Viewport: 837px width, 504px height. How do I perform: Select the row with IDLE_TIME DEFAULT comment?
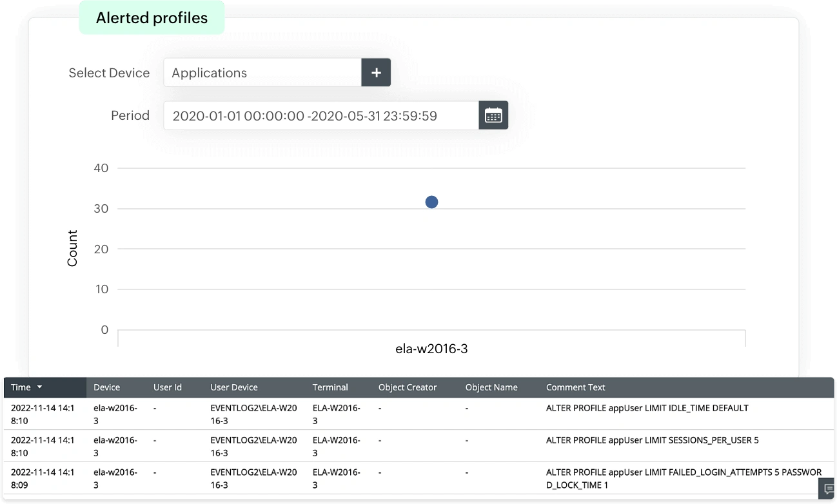tap(419, 414)
